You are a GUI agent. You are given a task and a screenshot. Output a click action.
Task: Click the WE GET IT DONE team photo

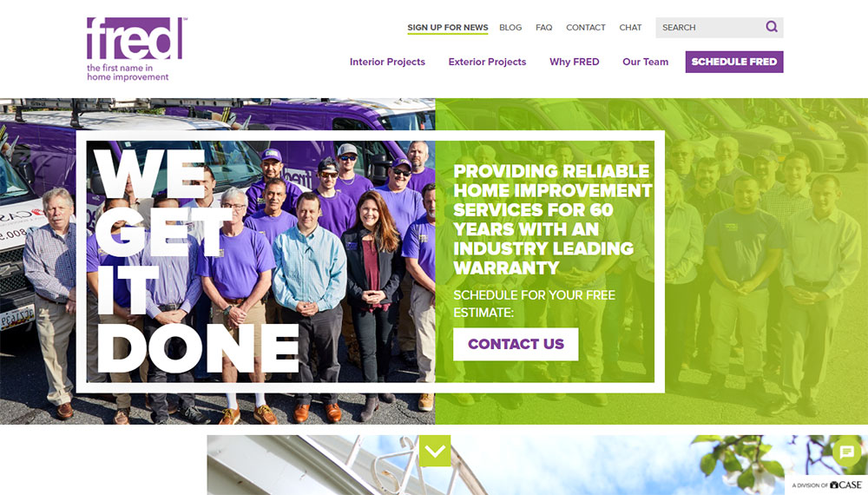coord(260,261)
